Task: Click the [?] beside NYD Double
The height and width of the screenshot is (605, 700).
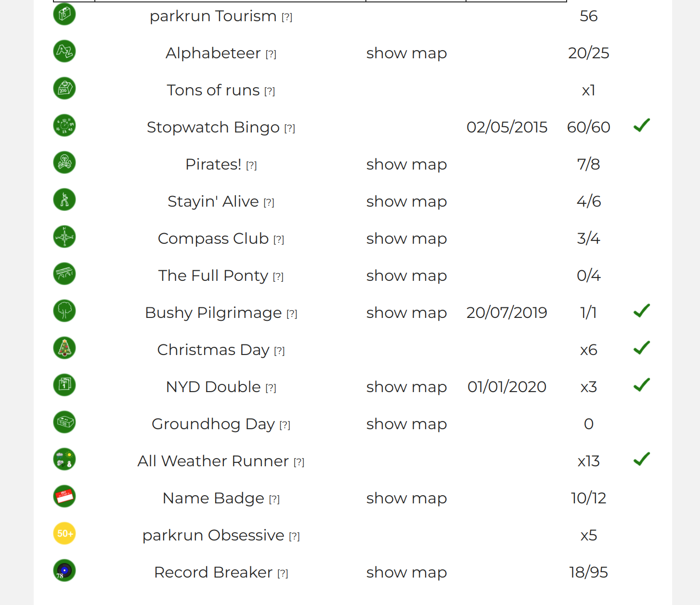Action: [271, 388]
